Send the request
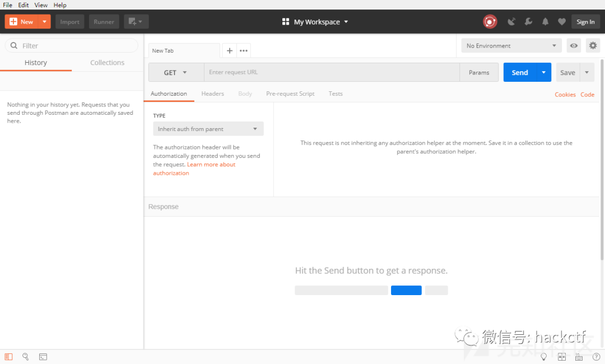The image size is (605, 364). pos(520,72)
